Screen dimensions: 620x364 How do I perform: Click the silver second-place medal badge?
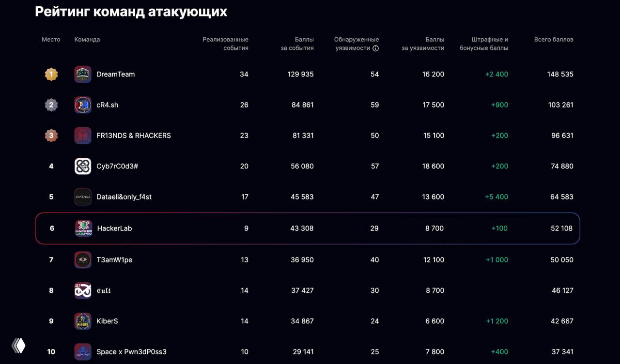tap(51, 105)
